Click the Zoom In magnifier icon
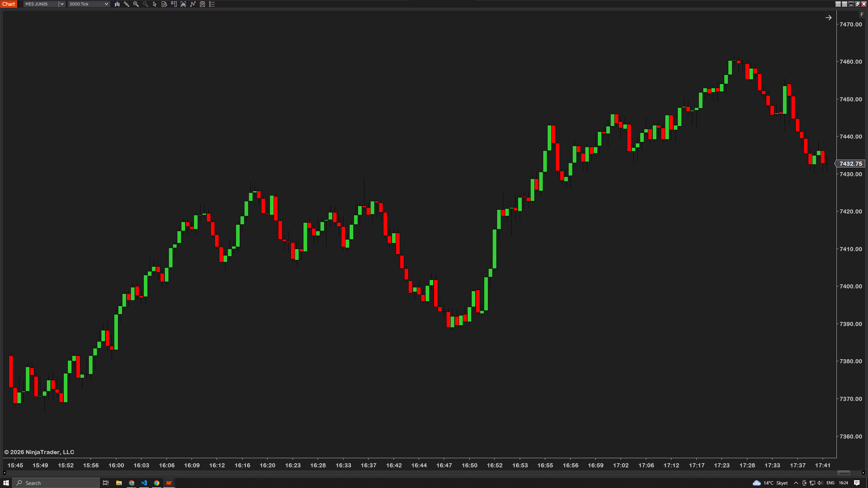The height and width of the screenshot is (488, 868). click(x=136, y=4)
